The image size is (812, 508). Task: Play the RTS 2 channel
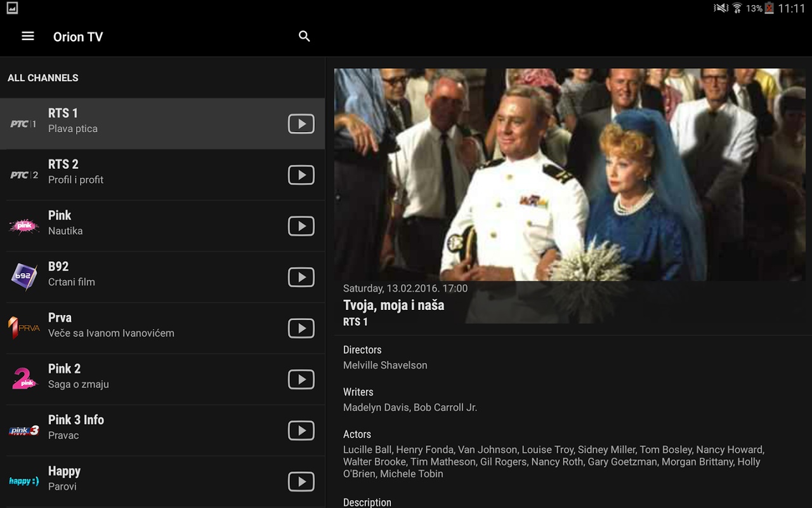click(x=301, y=175)
